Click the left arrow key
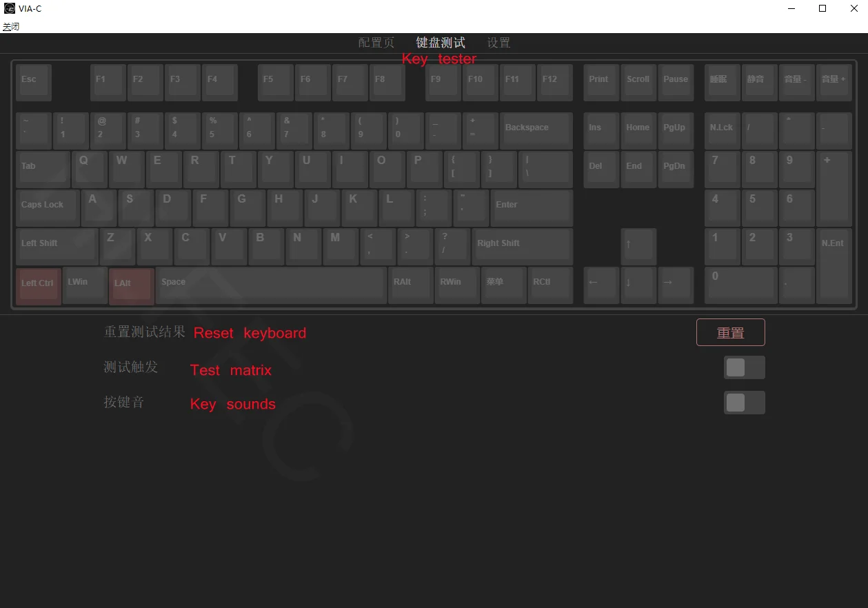The width and height of the screenshot is (868, 608). (x=601, y=285)
